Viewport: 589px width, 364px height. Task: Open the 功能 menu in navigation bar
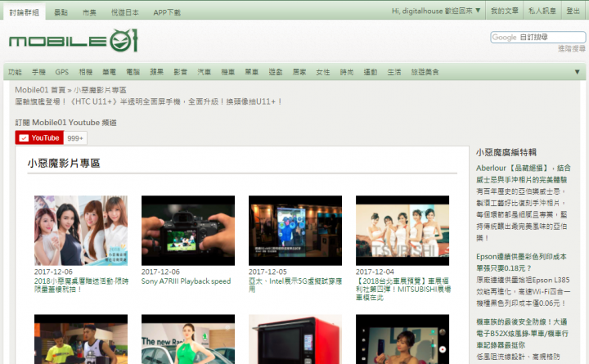pos(15,72)
